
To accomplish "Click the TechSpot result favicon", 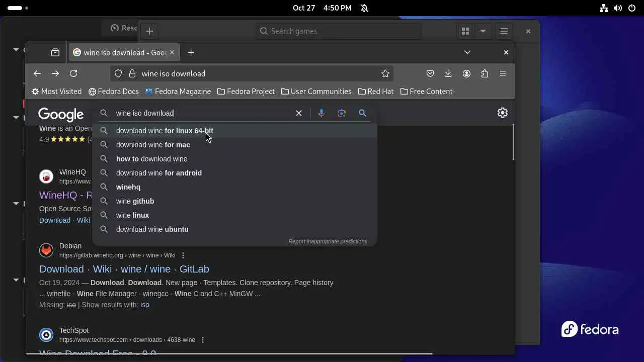I will 46,335.
